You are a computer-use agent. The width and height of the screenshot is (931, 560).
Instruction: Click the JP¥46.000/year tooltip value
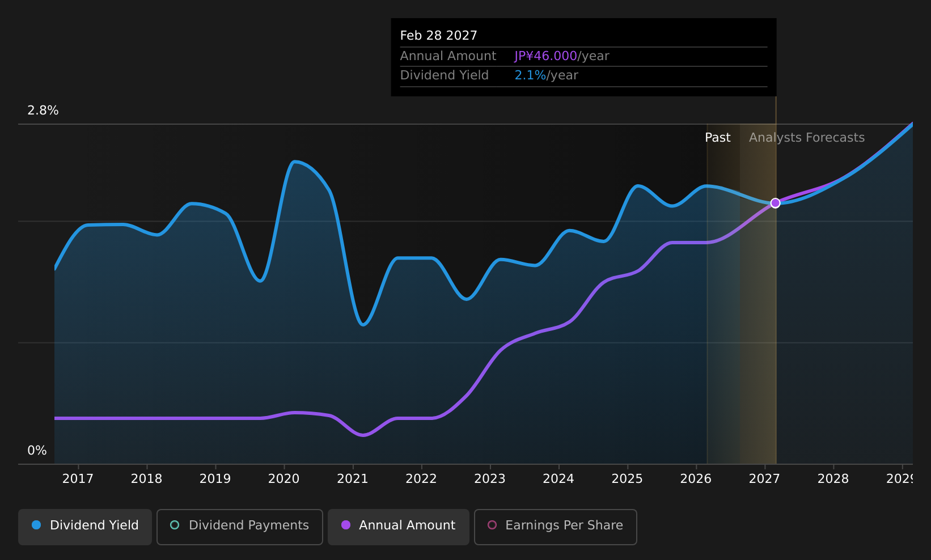pyautogui.click(x=561, y=56)
